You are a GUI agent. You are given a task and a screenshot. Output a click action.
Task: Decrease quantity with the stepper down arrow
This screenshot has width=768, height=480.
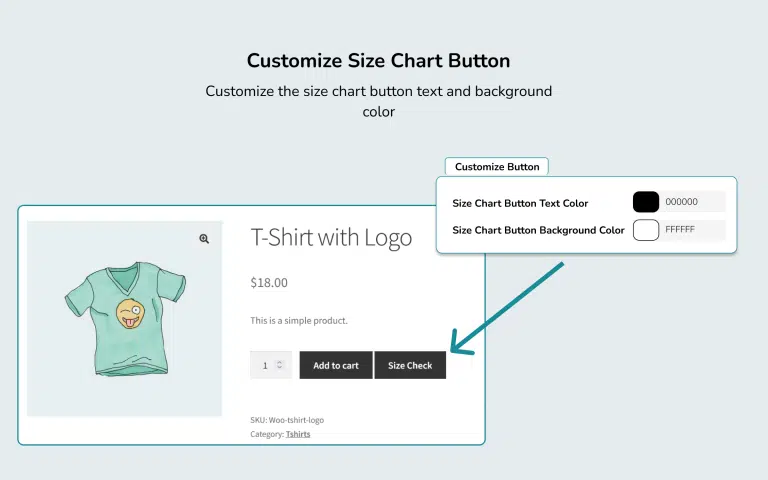tap(281, 370)
